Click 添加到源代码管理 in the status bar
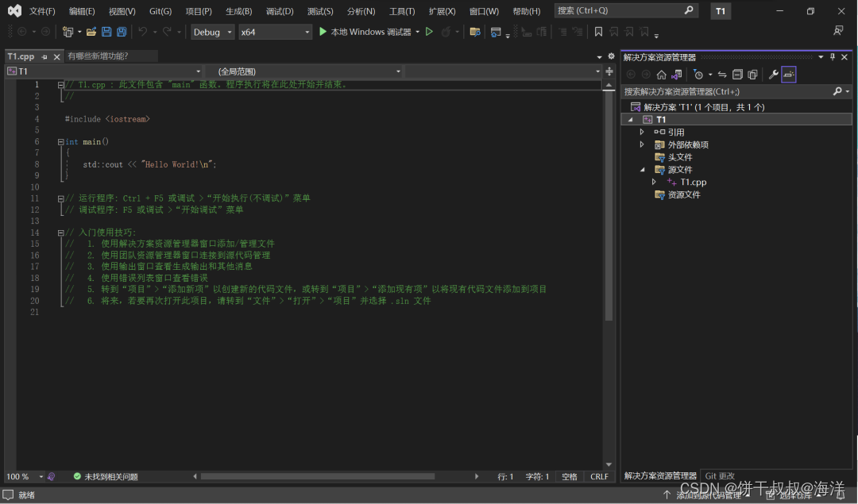This screenshot has width=858, height=504. click(707, 495)
